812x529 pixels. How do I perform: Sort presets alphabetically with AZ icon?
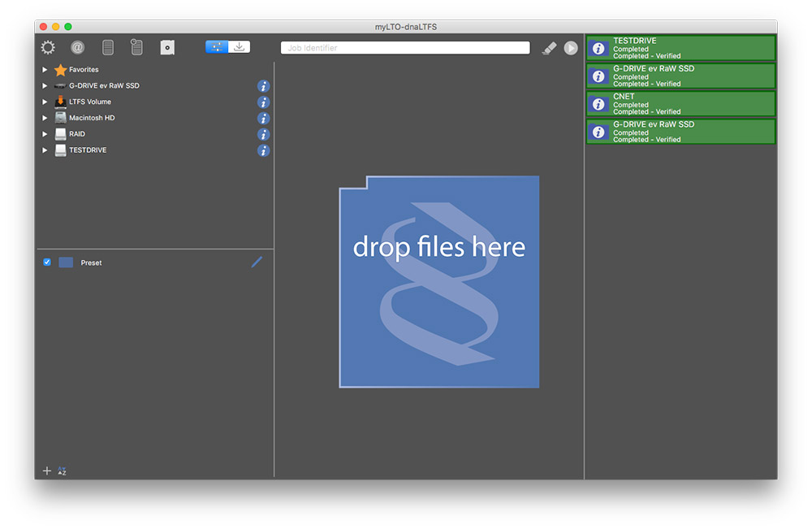tap(63, 470)
